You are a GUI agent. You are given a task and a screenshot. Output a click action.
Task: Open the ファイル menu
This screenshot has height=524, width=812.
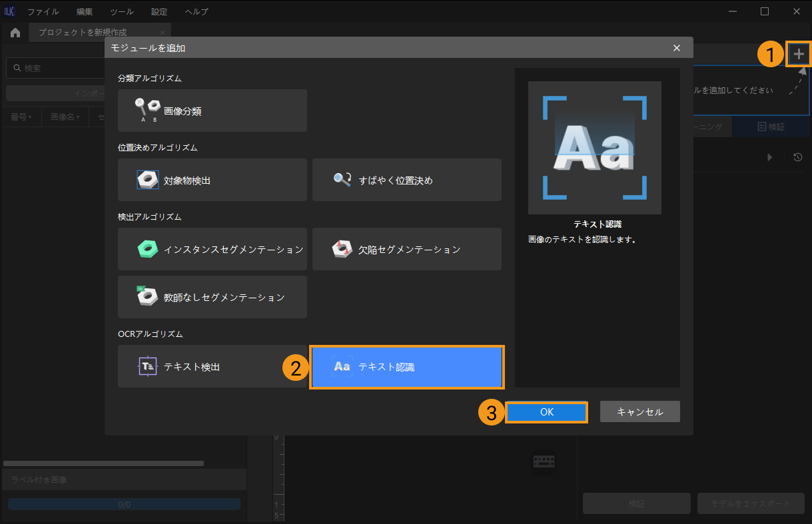43,11
